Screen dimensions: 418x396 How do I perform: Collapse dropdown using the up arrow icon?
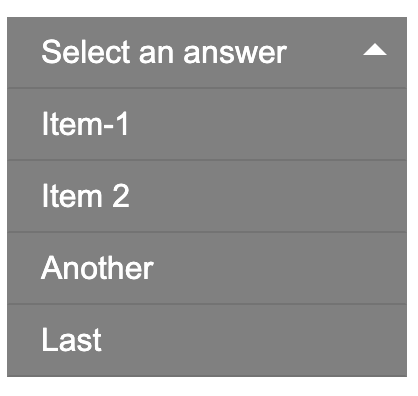pos(375,50)
